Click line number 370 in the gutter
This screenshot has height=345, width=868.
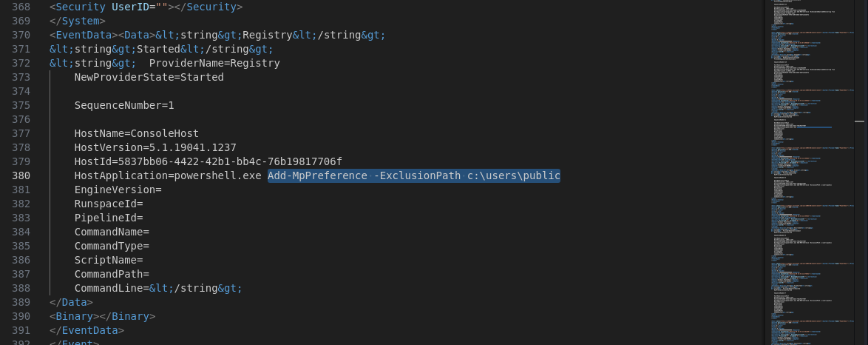click(21, 36)
